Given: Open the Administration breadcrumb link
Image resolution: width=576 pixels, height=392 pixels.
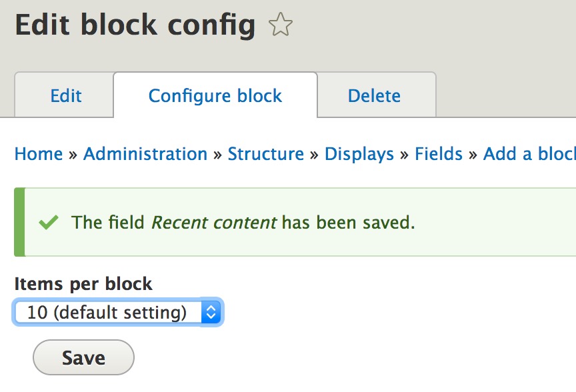Looking at the screenshot, I should pyautogui.click(x=145, y=154).
